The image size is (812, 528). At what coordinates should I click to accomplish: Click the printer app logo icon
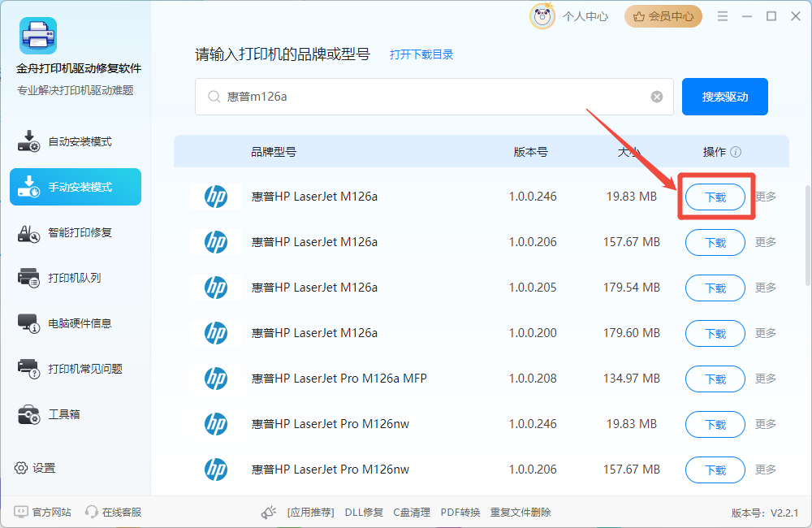(x=38, y=36)
